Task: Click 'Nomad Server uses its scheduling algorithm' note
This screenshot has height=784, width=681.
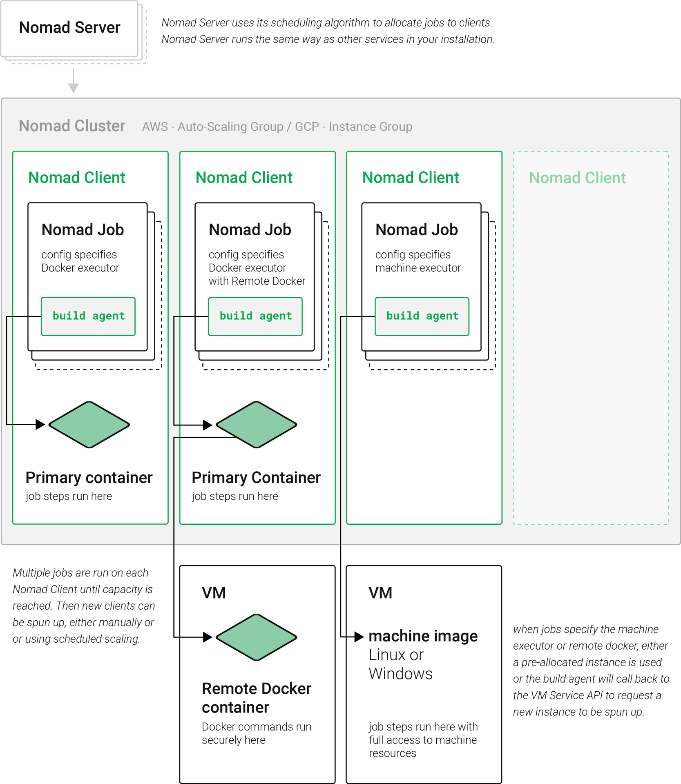Action: point(328,31)
